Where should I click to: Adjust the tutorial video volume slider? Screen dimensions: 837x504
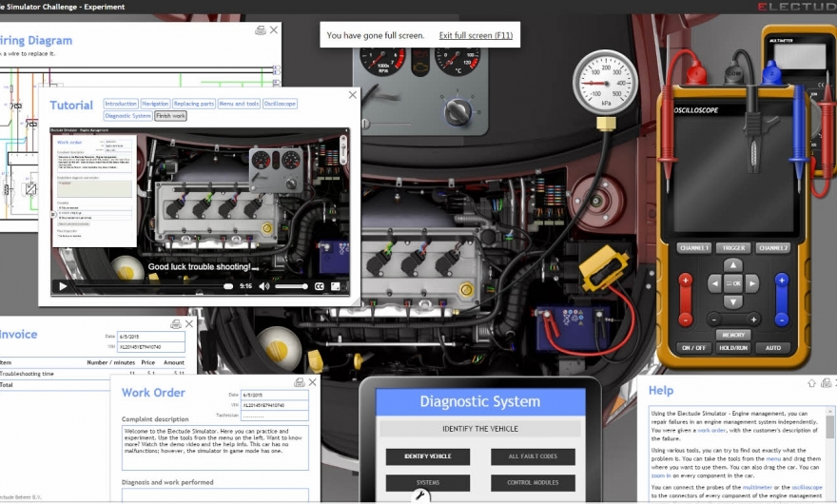coord(291,286)
